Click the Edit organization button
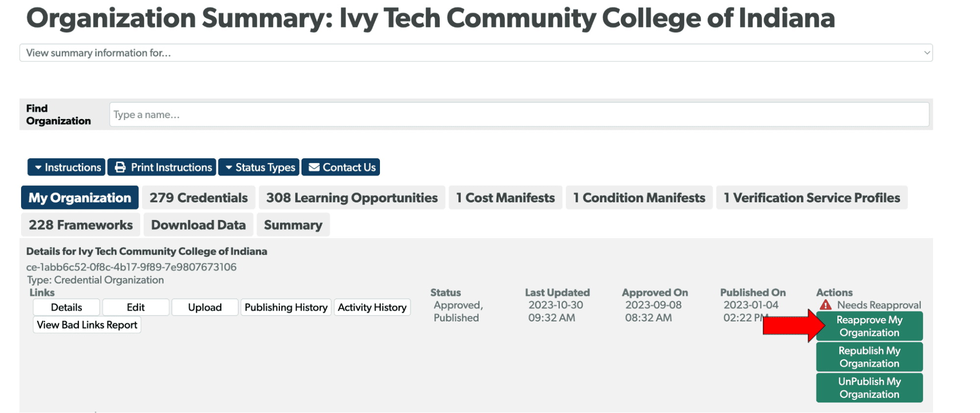The image size is (980, 413). tap(135, 308)
